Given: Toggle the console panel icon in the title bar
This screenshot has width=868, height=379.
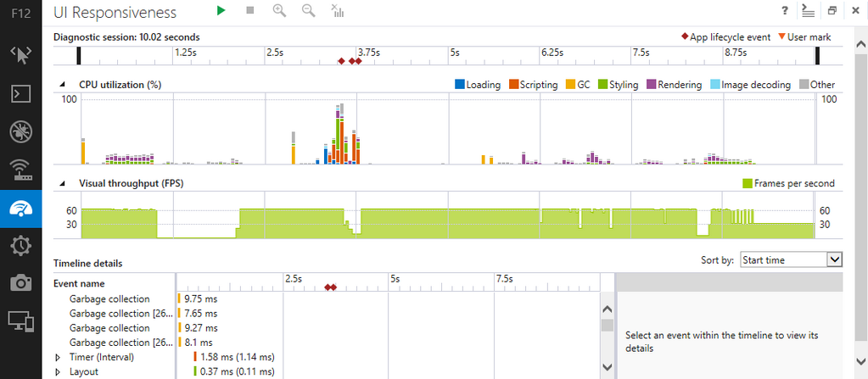Looking at the screenshot, I should pos(809,10).
